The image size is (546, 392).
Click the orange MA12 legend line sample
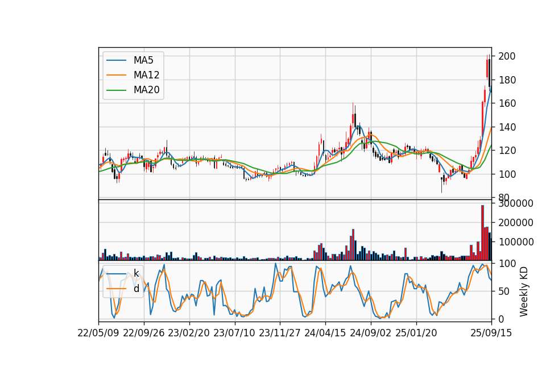coord(116,75)
